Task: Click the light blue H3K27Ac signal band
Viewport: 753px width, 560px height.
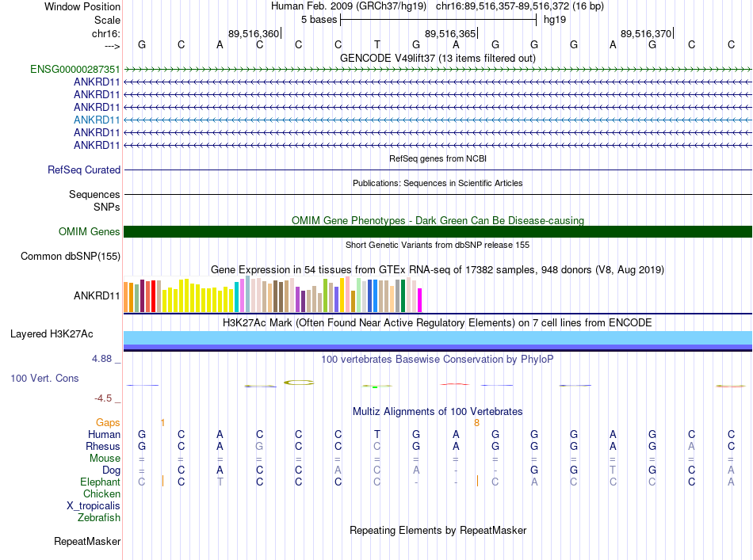Action: click(438, 338)
